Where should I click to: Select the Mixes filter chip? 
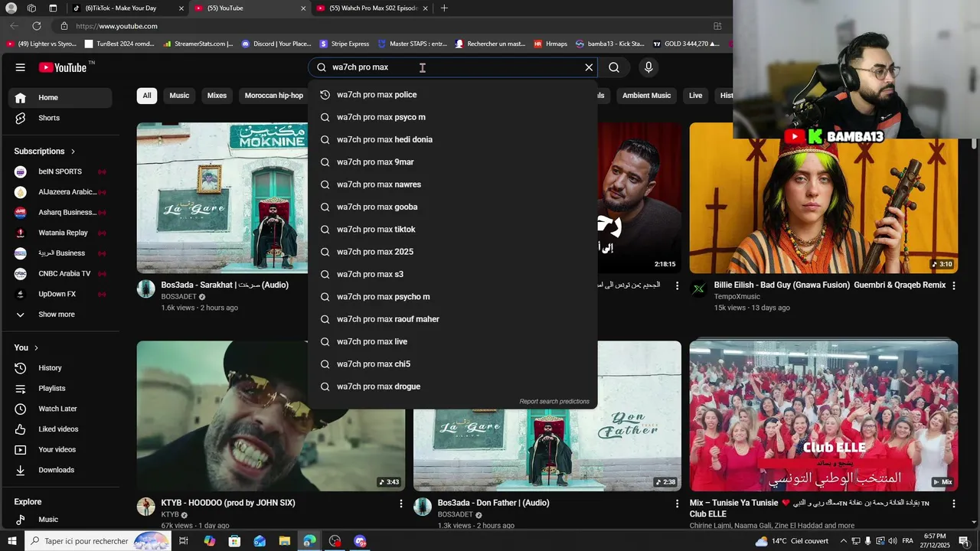(x=217, y=96)
